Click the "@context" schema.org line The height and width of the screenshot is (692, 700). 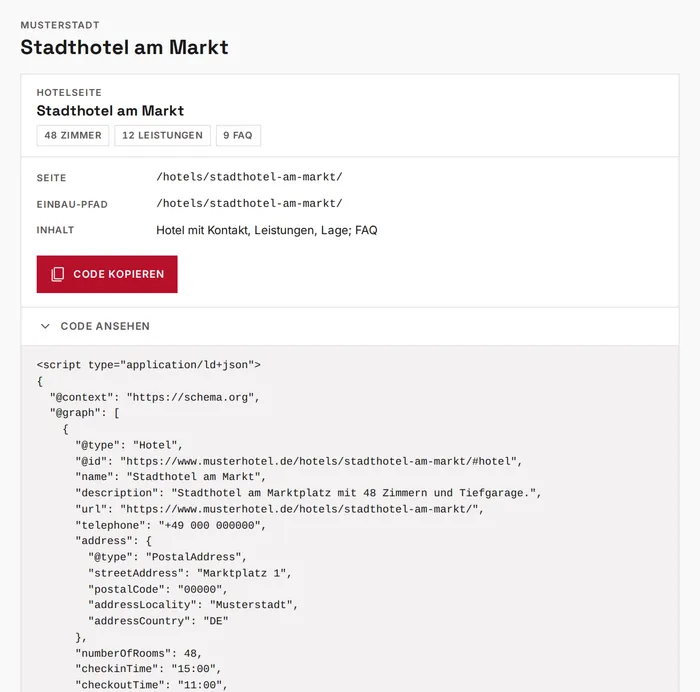point(154,397)
